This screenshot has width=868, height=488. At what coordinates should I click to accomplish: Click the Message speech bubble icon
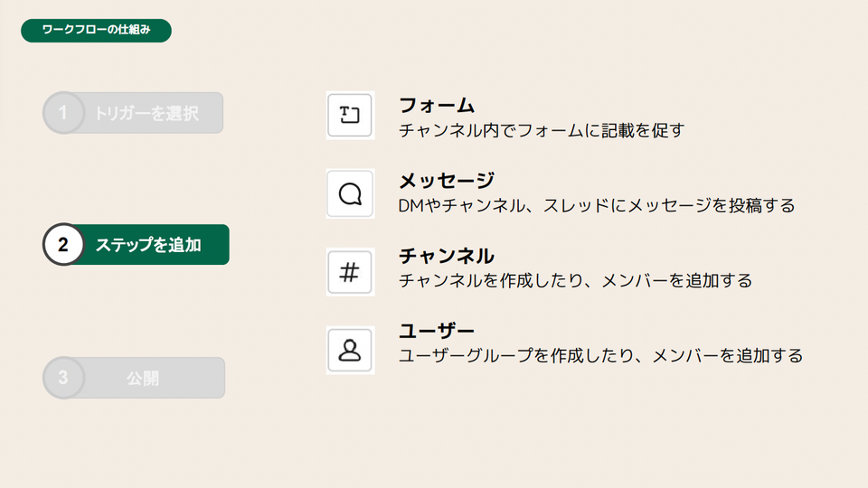pyautogui.click(x=350, y=193)
